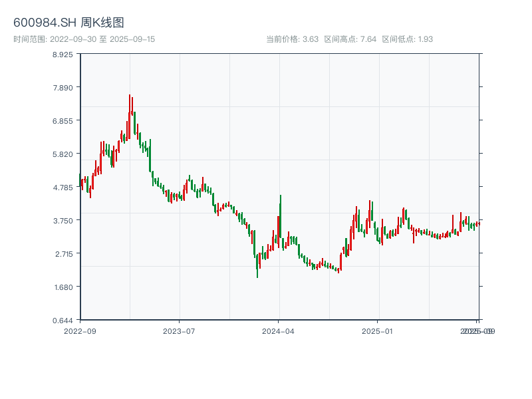The image size is (532, 399).
Task: Select the 时间范围 date range text
Action: [x=84, y=39]
